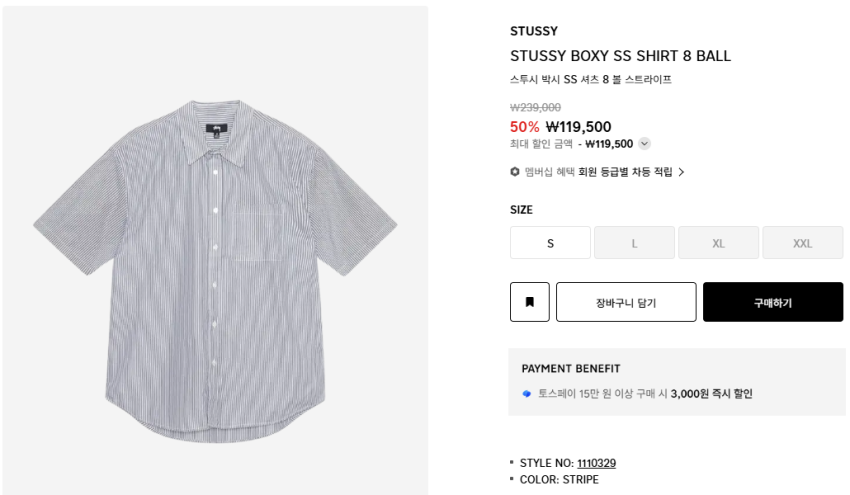This screenshot has height=495, width=850.
Task: Click the COLOR: STRIPE detail line
Action: click(x=559, y=479)
